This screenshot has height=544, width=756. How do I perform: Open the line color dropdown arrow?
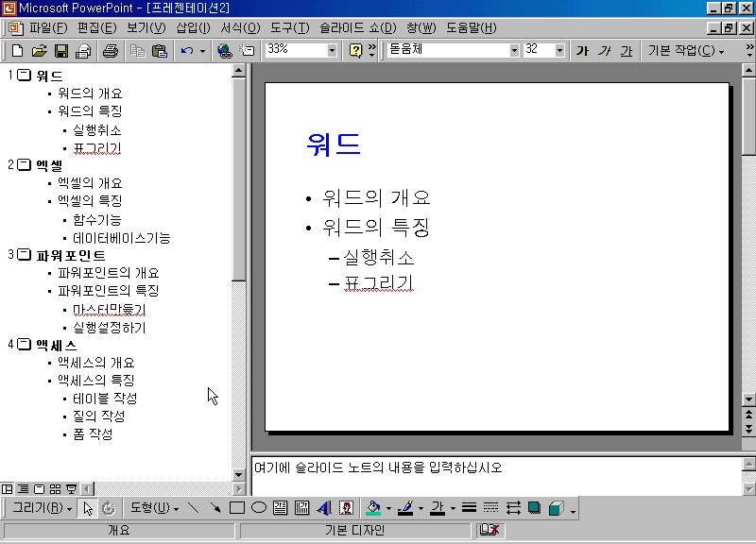point(421,508)
